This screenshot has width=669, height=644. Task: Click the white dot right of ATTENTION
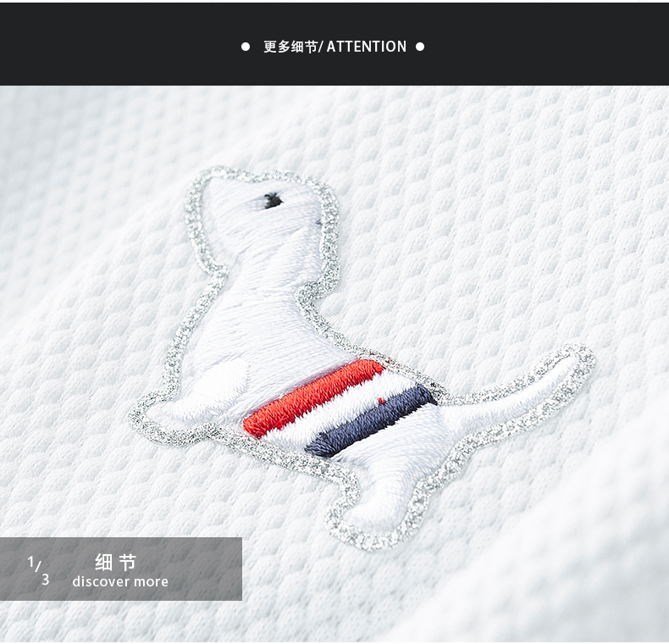click(420, 47)
